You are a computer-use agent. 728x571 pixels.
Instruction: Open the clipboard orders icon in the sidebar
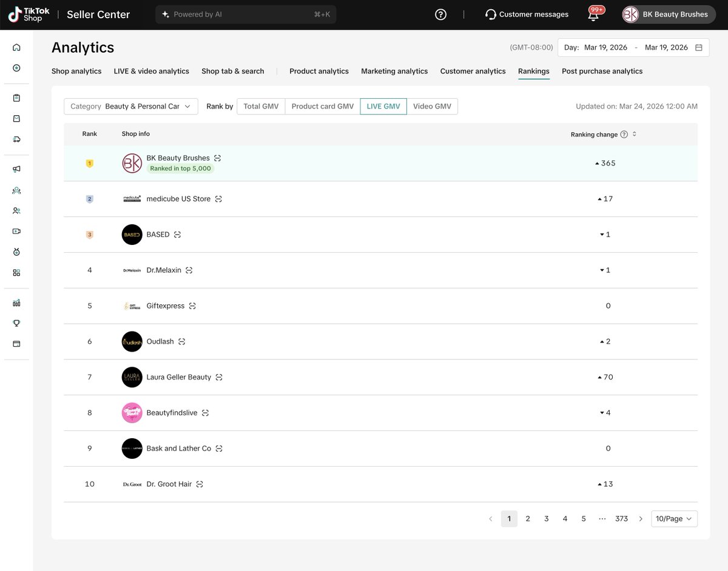[x=16, y=98]
